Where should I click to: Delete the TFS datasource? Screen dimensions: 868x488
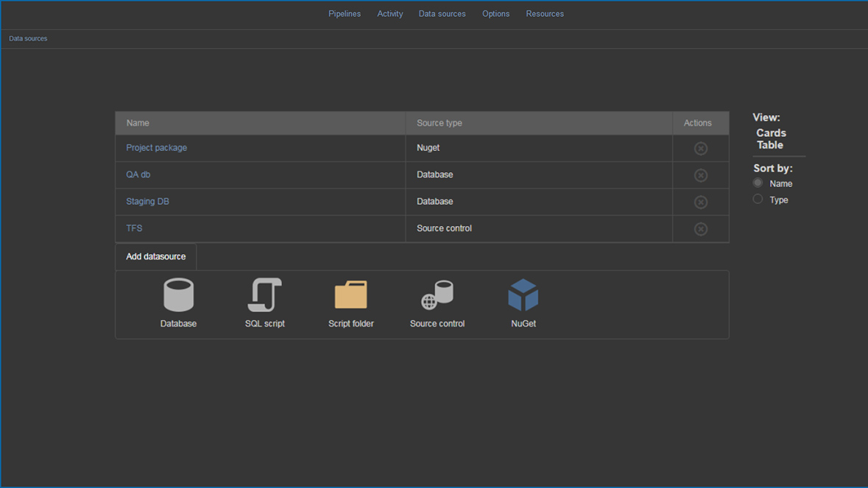700,228
